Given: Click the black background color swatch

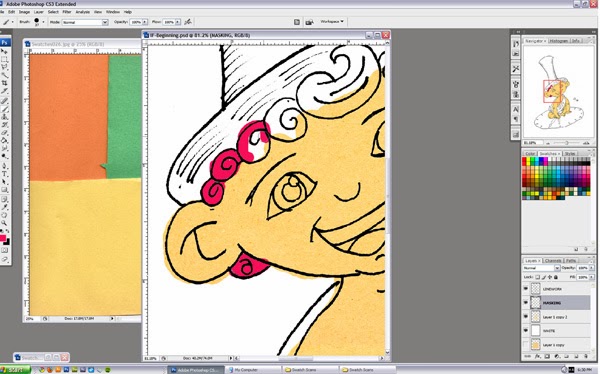Looking at the screenshot, I should point(7,242).
